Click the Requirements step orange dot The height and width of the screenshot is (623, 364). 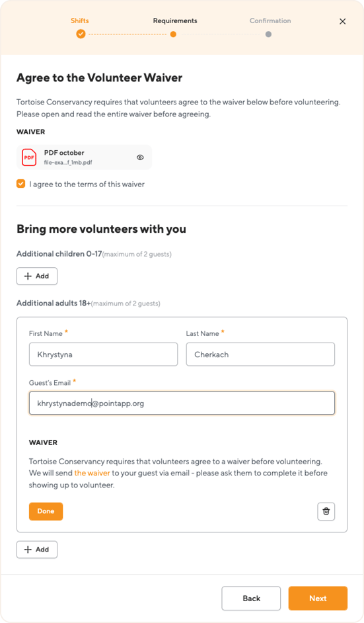tap(173, 34)
